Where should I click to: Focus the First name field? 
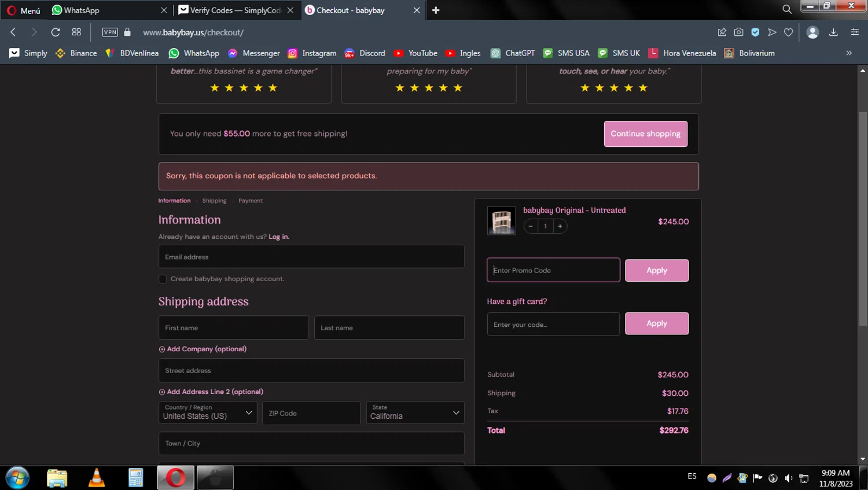pos(234,327)
